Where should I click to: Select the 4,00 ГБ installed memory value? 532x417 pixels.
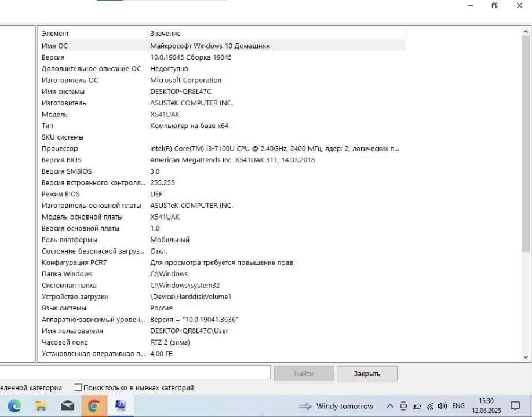point(161,354)
